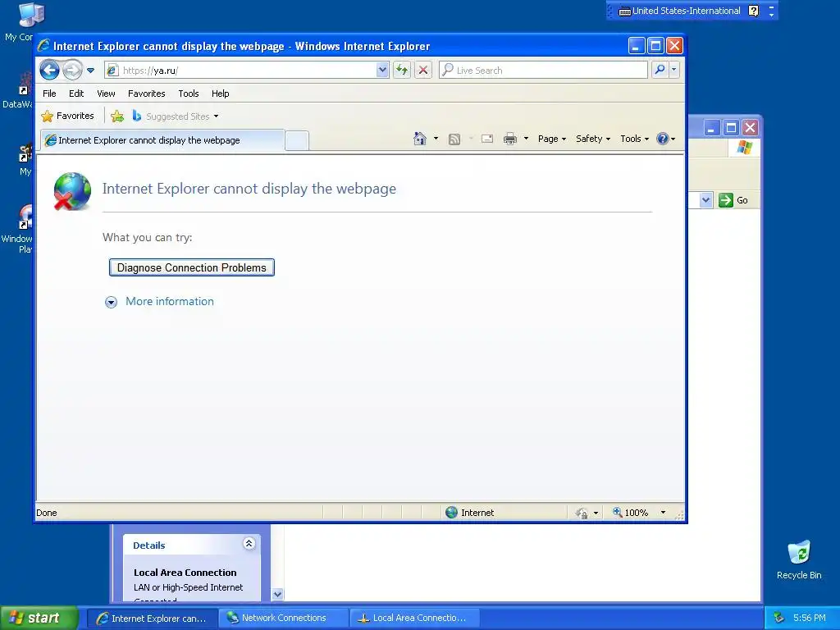Open the search provider options dropdown
Screen dimensions: 840x630
(x=674, y=71)
